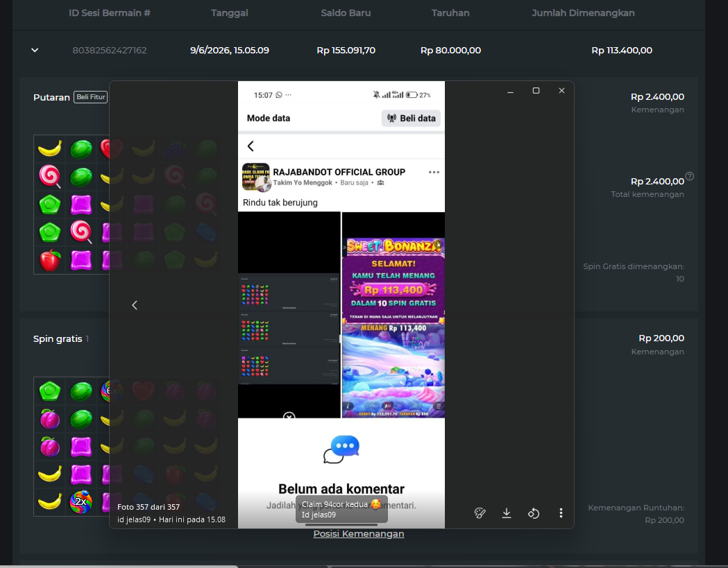Viewport: 728px width, 568px height.
Task: Minimize the photo viewer window
Action: 510,91
